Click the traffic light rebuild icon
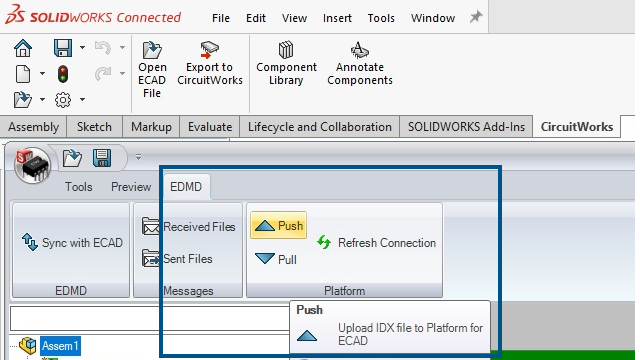 (63, 74)
